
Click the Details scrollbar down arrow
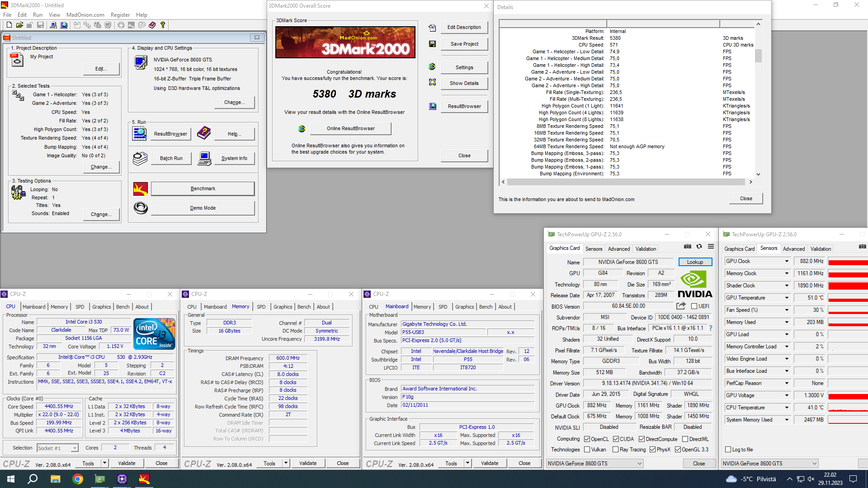point(758,174)
